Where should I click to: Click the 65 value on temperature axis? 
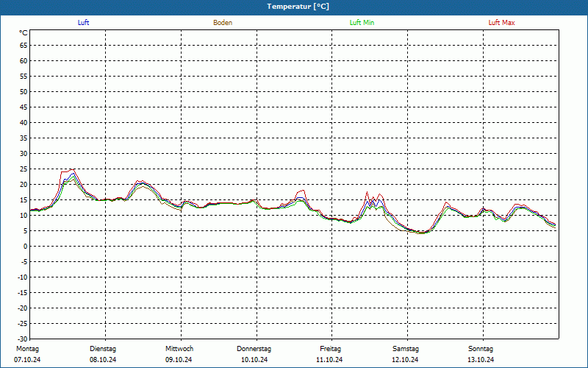tap(24, 46)
